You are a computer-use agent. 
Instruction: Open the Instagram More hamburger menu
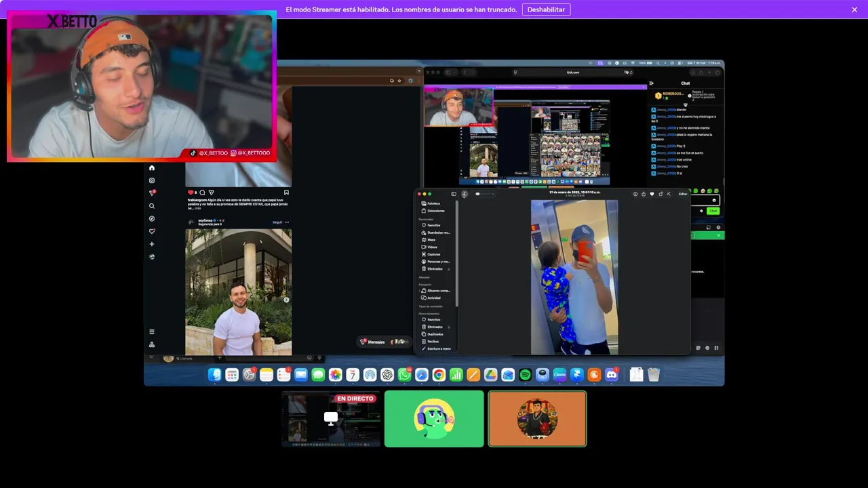[x=152, y=331]
